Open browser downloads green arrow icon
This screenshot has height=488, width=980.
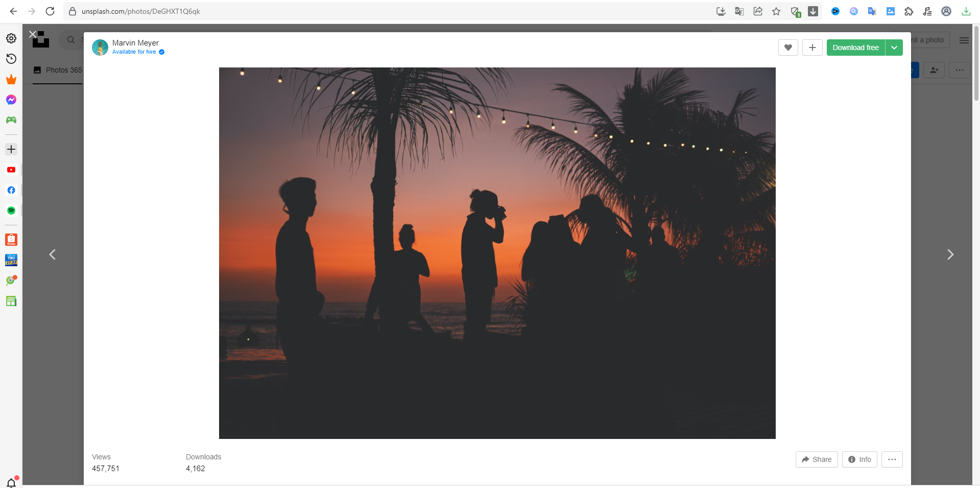(x=966, y=11)
